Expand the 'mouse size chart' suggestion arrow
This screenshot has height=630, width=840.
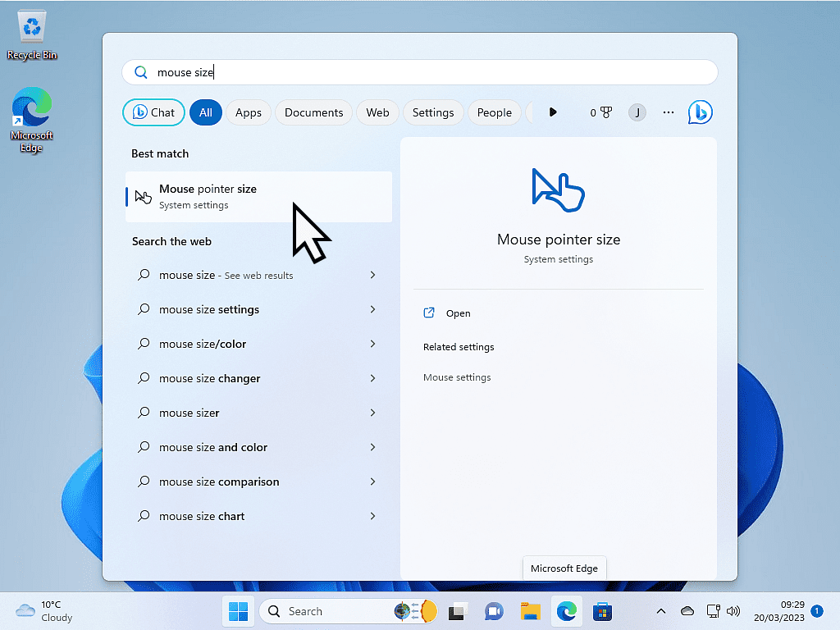(x=372, y=516)
